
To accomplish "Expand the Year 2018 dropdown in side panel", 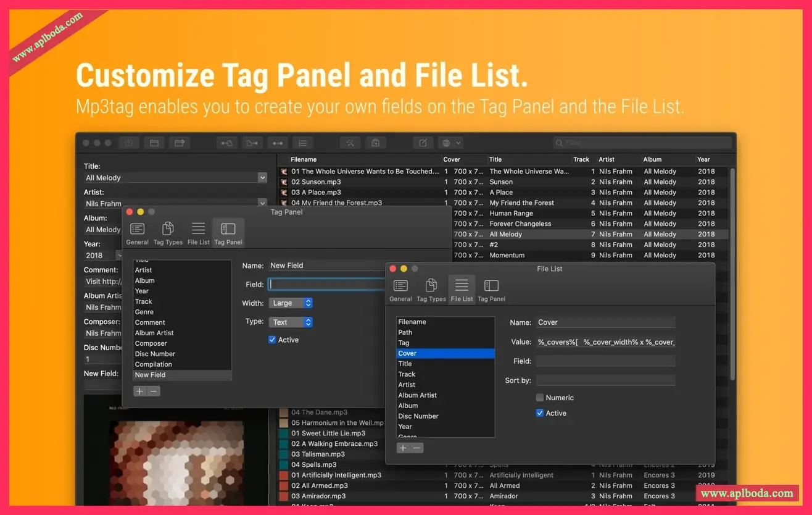I will pos(120,255).
